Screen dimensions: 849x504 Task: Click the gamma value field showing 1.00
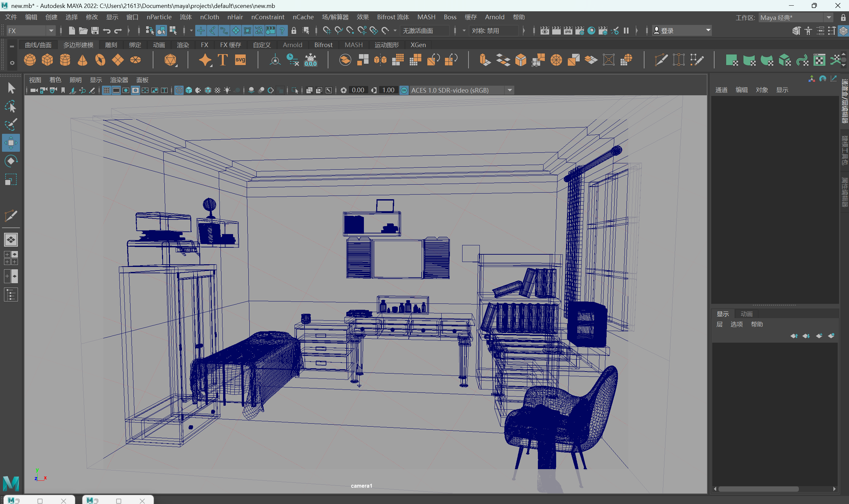[388, 90]
